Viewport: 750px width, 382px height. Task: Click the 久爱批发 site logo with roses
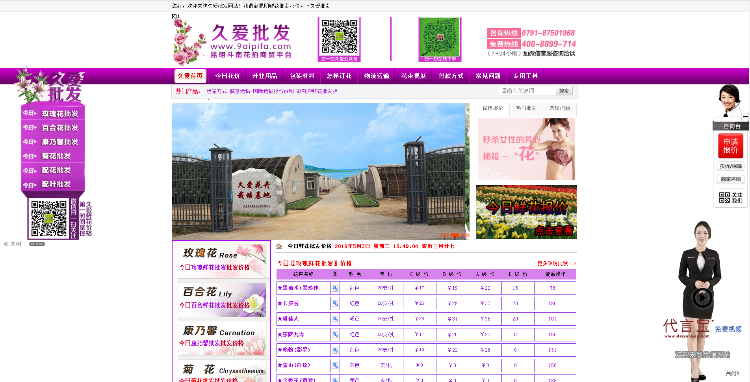(x=232, y=42)
